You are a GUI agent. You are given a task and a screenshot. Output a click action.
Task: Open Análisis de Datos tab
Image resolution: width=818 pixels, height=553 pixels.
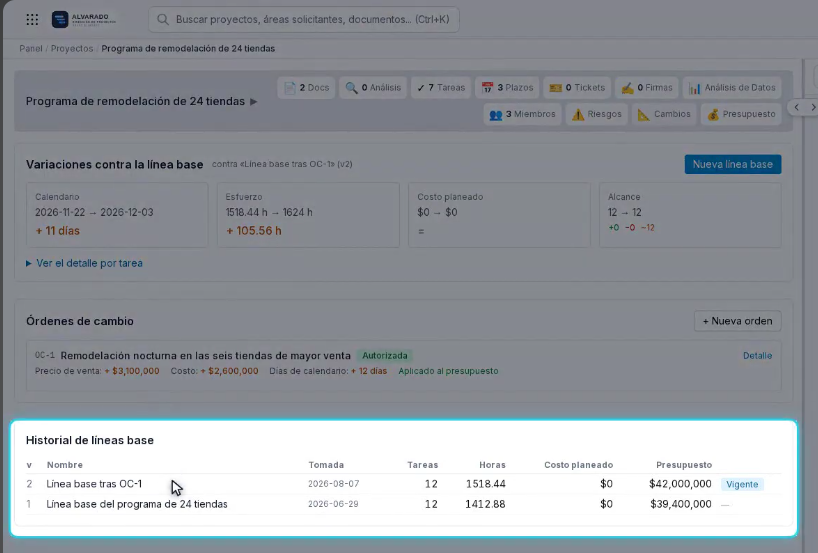732,88
